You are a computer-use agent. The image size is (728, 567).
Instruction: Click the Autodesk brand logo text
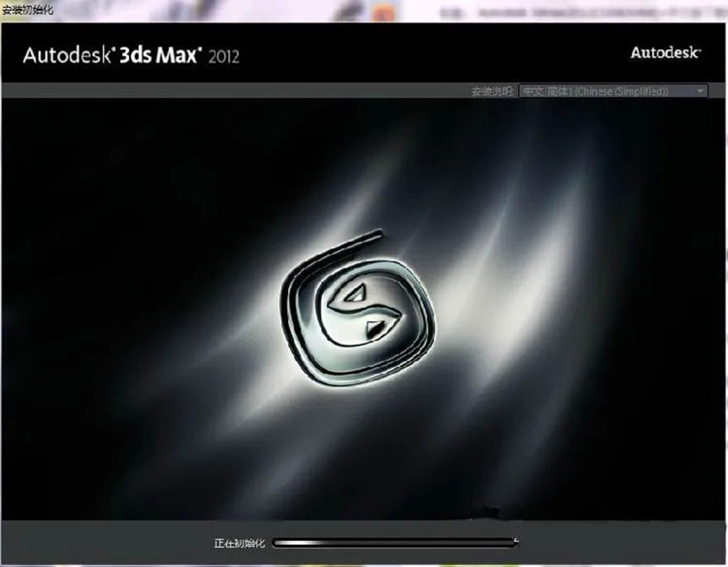(666, 53)
